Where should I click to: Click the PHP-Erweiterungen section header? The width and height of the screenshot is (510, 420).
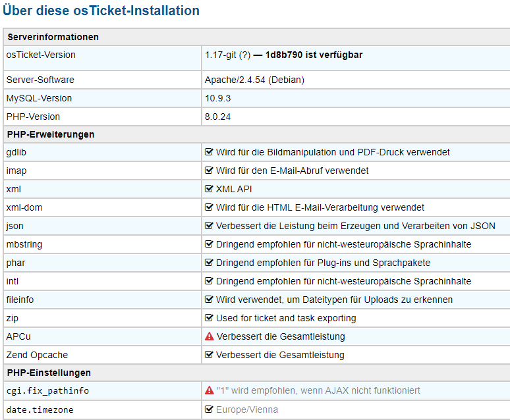51,134
